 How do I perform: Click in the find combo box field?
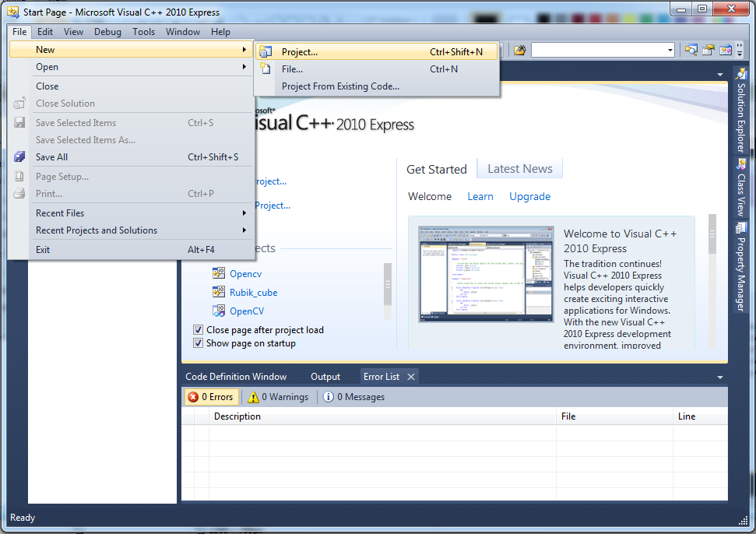(x=599, y=50)
